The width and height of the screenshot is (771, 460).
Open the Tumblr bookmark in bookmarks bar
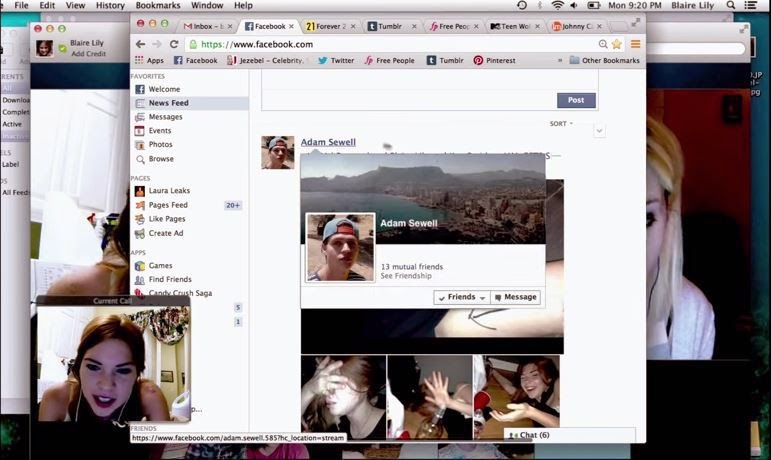[445, 60]
